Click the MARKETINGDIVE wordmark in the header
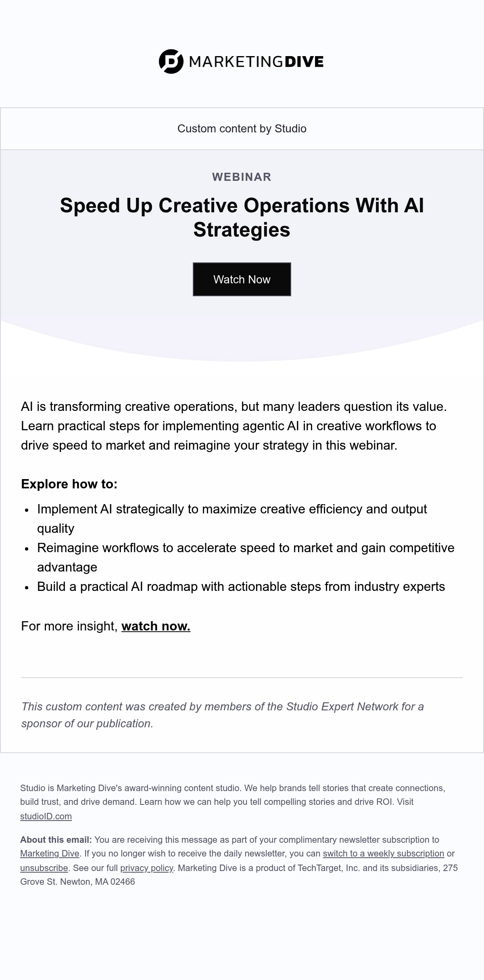Image resolution: width=484 pixels, height=980 pixels. 256,62
